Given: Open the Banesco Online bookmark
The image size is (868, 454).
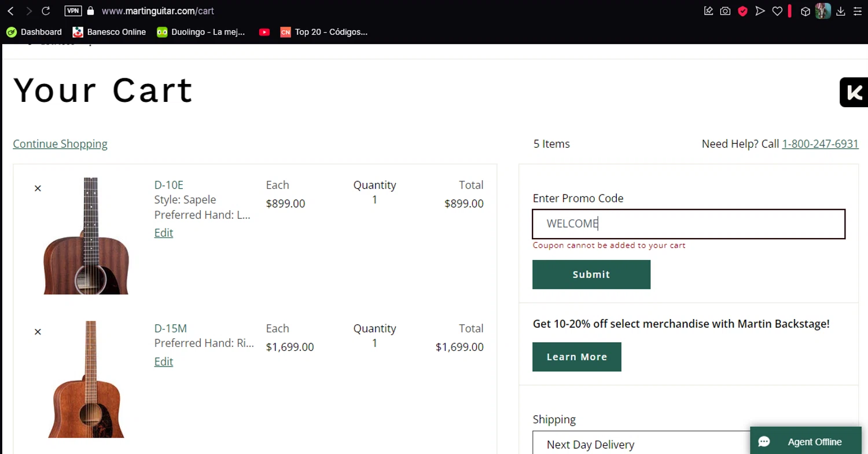Looking at the screenshot, I should click(x=109, y=32).
